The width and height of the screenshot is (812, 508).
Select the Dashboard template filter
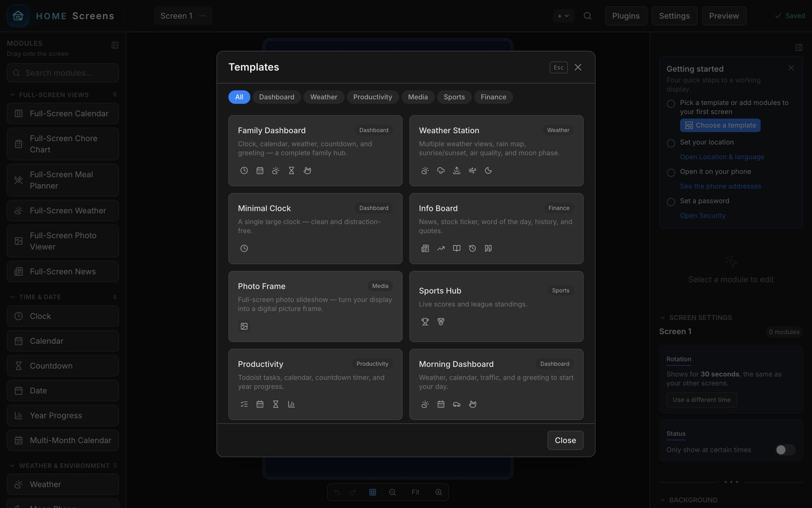point(277,97)
